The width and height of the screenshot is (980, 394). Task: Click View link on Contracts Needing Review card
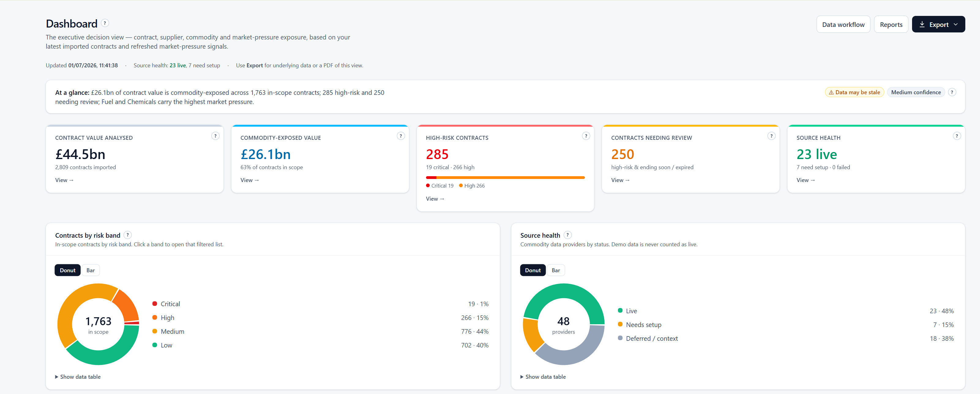point(620,180)
